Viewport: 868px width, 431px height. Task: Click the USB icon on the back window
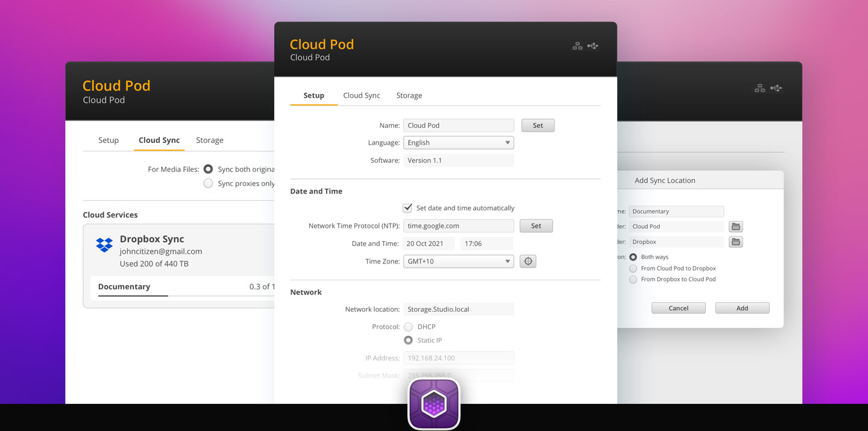(x=776, y=87)
